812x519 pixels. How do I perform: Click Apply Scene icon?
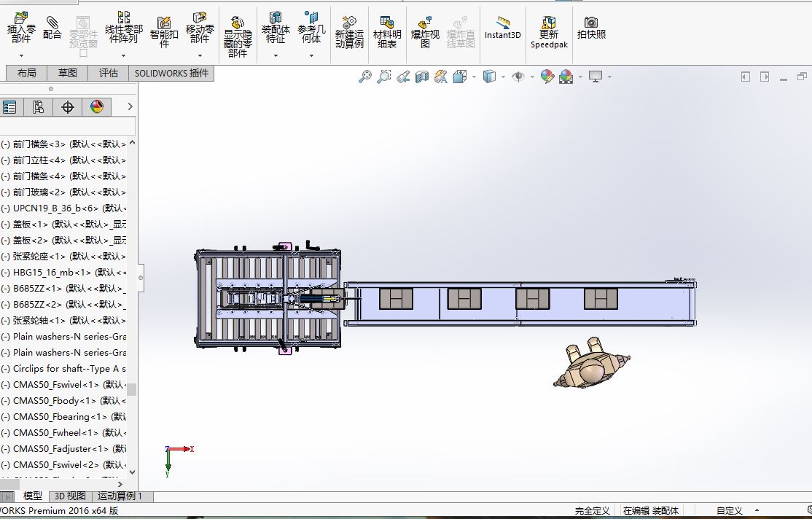[x=566, y=77]
